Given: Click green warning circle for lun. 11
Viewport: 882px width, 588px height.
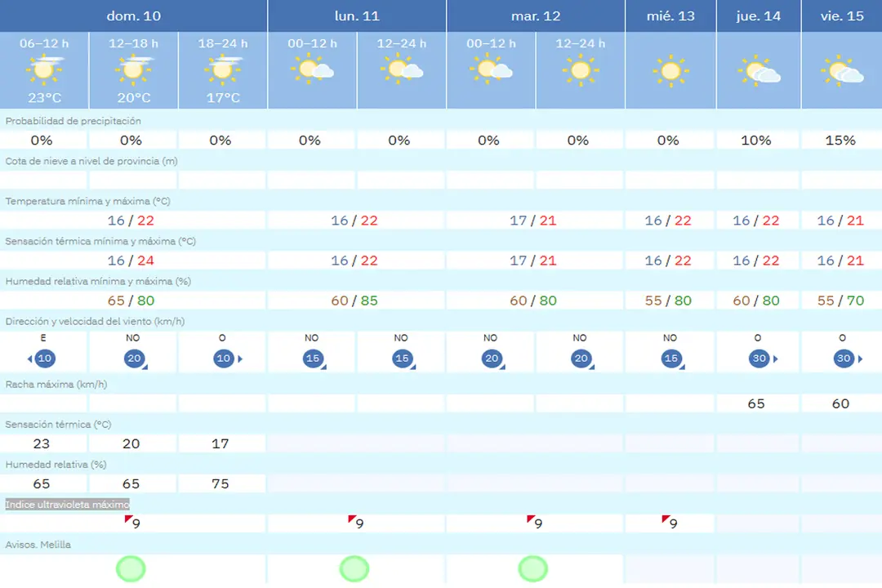Looking at the screenshot, I should (x=354, y=569).
